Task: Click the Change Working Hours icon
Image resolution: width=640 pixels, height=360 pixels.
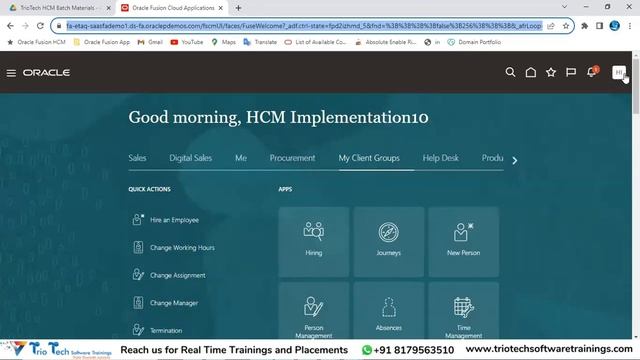Action: tap(138, 247)
